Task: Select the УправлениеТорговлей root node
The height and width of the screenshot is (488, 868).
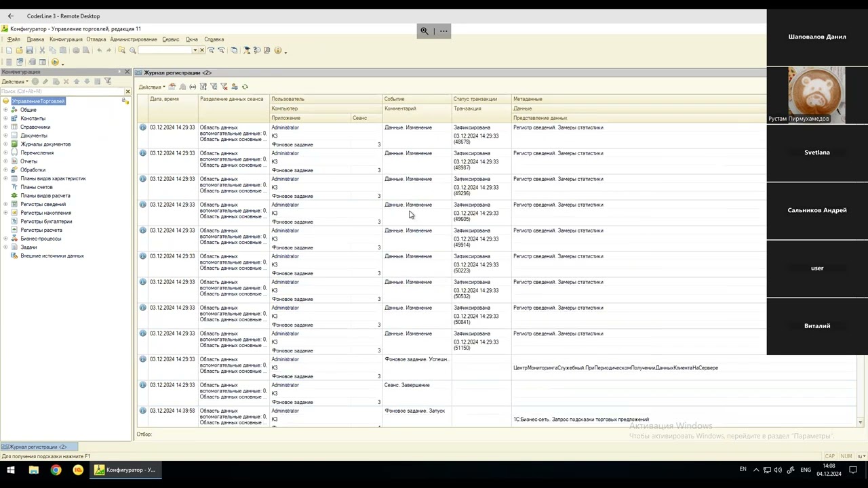Action: [x=38, y=101]
